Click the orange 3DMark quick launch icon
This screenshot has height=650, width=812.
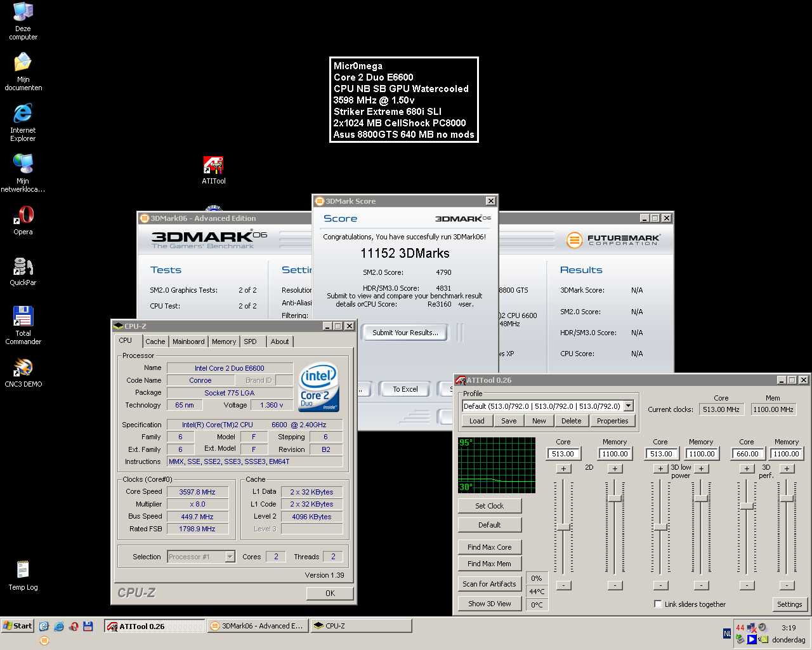point(44,640)
